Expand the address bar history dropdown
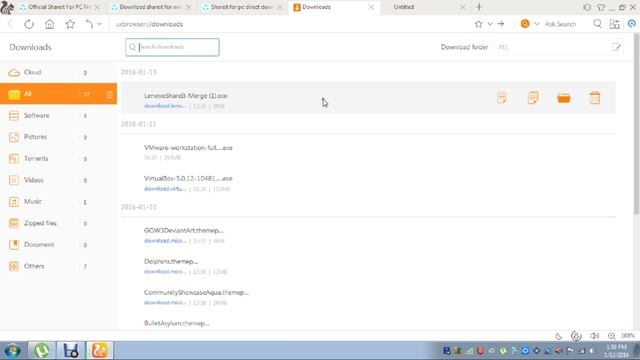 coord(490,24)
